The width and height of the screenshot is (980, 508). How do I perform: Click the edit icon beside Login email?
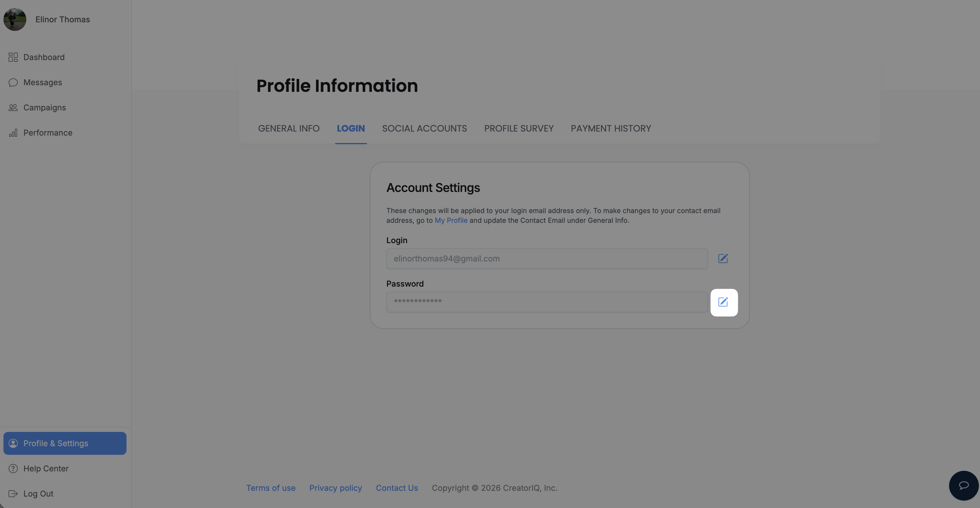(723, 259)
